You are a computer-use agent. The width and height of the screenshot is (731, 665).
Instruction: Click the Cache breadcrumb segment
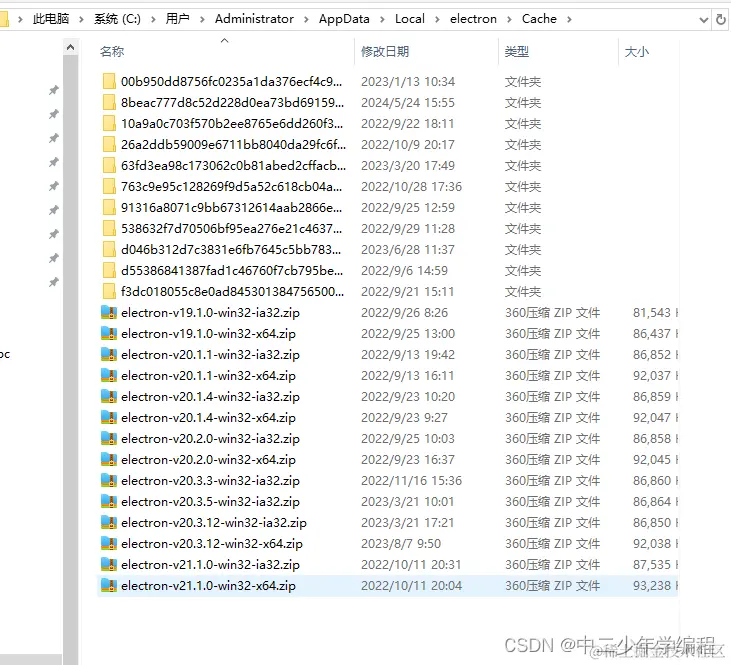[x=539, y=19]
